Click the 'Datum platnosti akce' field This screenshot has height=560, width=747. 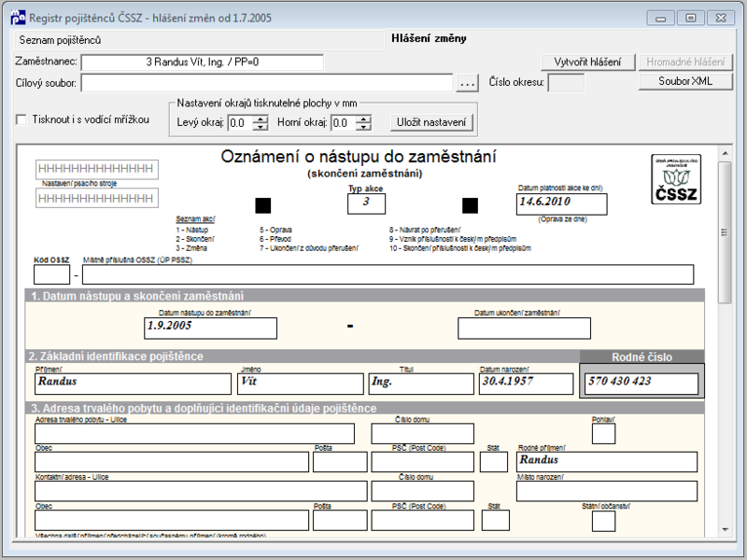click(x=562, y=204)
